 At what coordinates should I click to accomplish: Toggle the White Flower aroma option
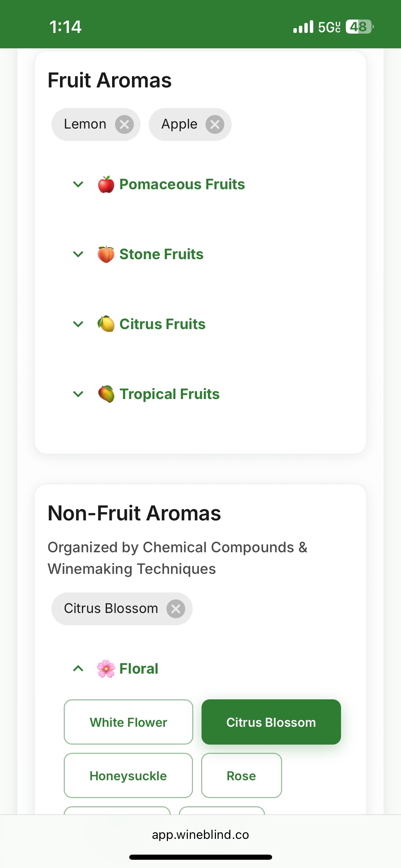[129, 722]
